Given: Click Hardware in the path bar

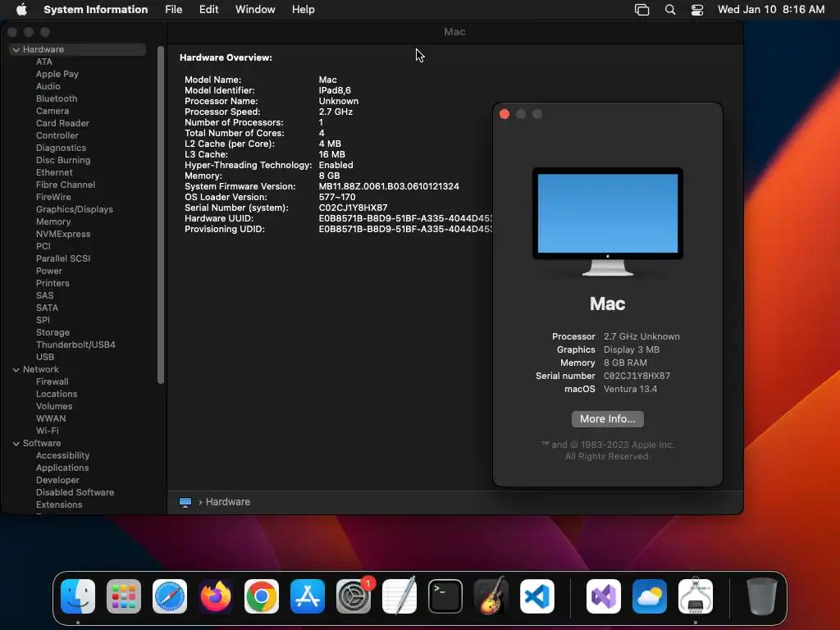Looking at the screenshot, I should [x=228, y=502].
